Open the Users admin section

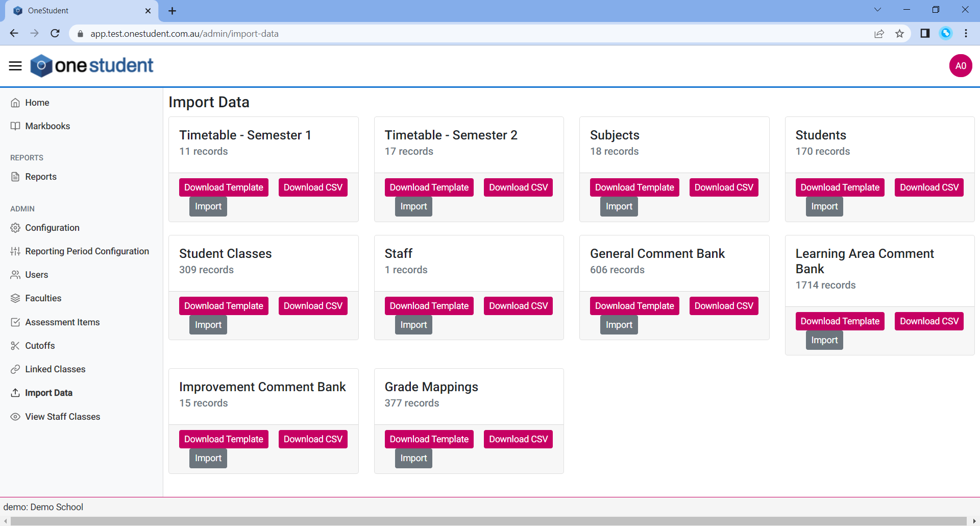(x=36, y=274)
